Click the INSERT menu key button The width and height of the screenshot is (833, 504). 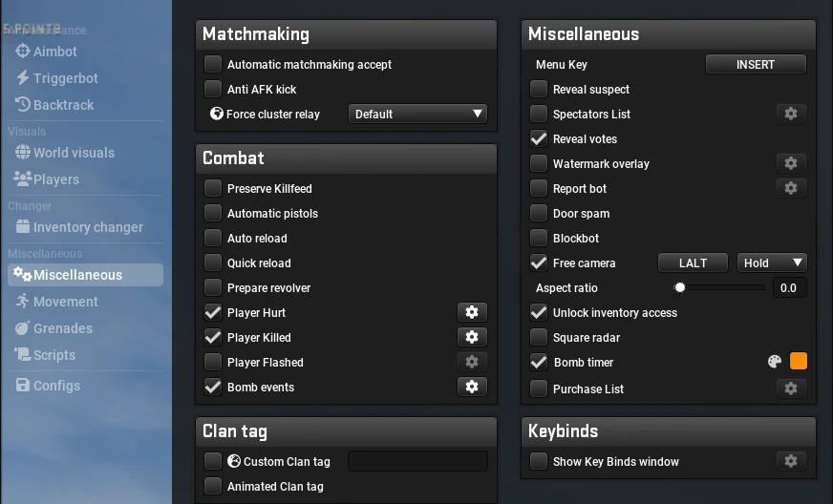tap(756, 64)
